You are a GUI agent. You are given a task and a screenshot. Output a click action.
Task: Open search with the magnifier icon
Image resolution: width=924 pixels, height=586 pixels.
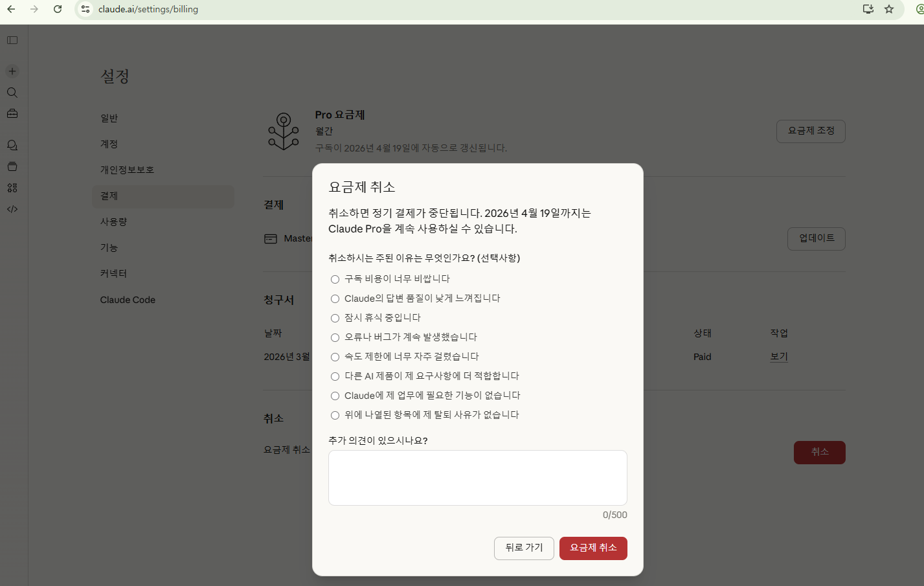point(12,93)
